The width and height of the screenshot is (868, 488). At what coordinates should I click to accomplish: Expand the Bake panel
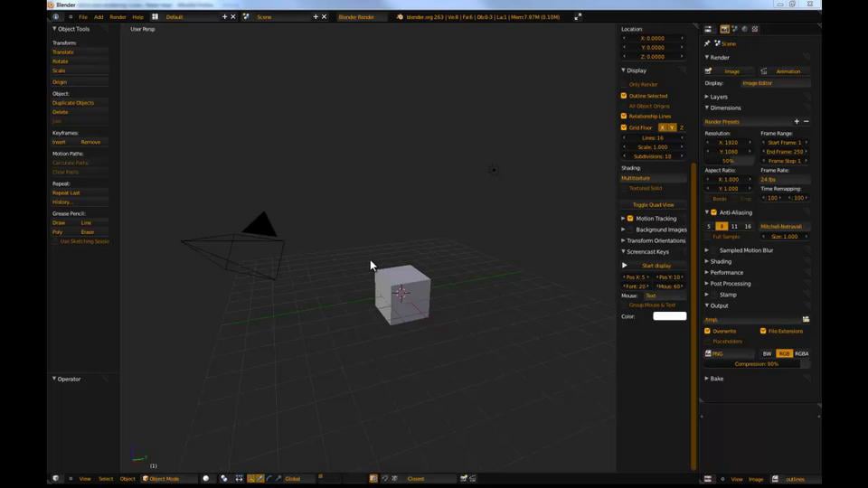coord(707,379)
